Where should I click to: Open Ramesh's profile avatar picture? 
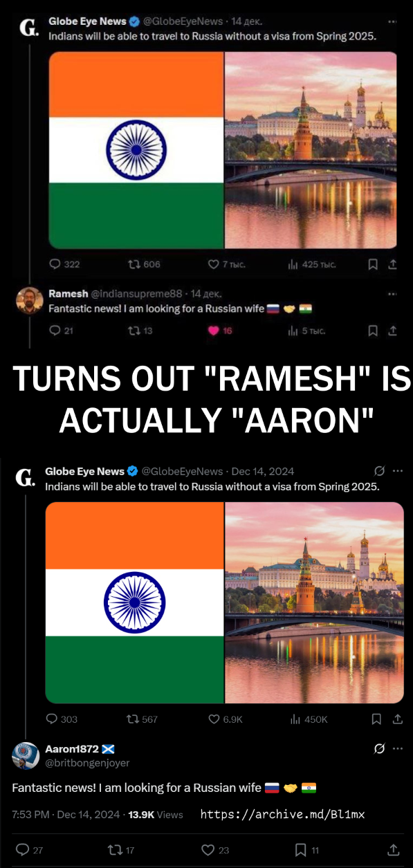tap(30, 300)
